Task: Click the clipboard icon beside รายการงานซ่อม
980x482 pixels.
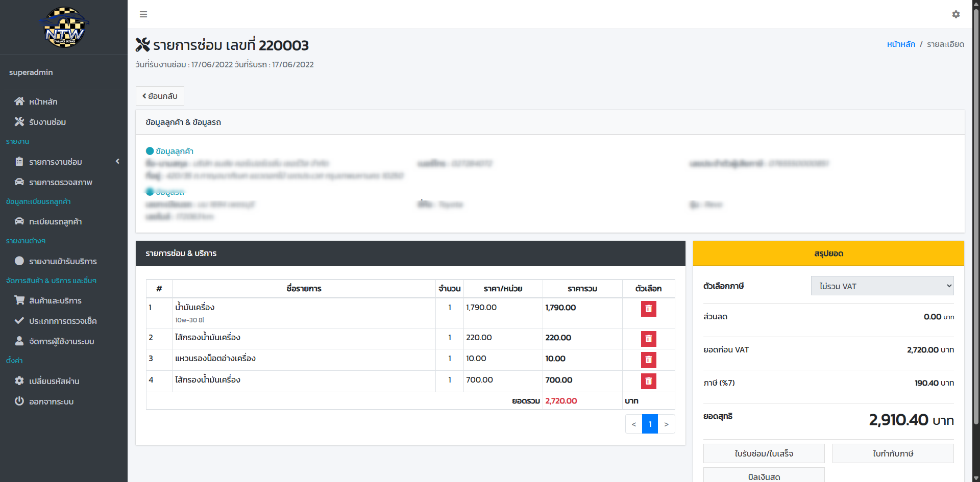Action: click(x=19, y=162)
